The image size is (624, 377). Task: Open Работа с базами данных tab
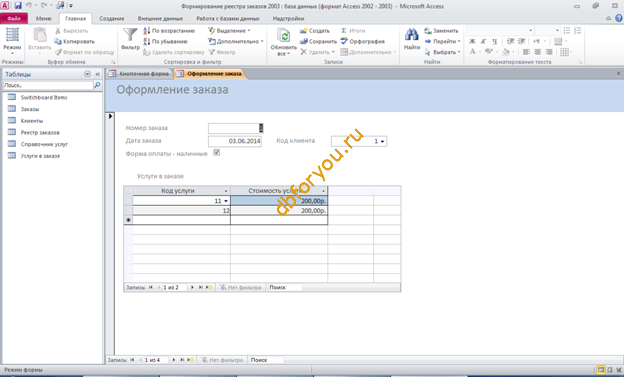pos(228,18)
